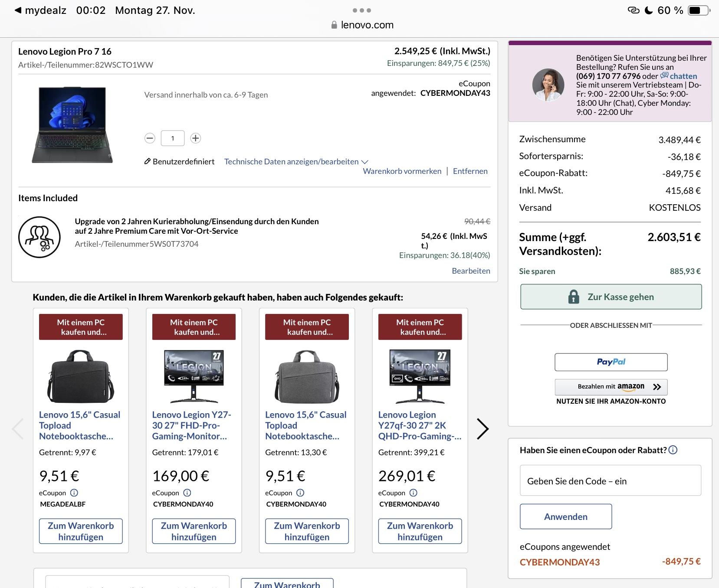
Task: Click the Sofortersparnis -36,18 € value
Action: (x=684, y=157)
